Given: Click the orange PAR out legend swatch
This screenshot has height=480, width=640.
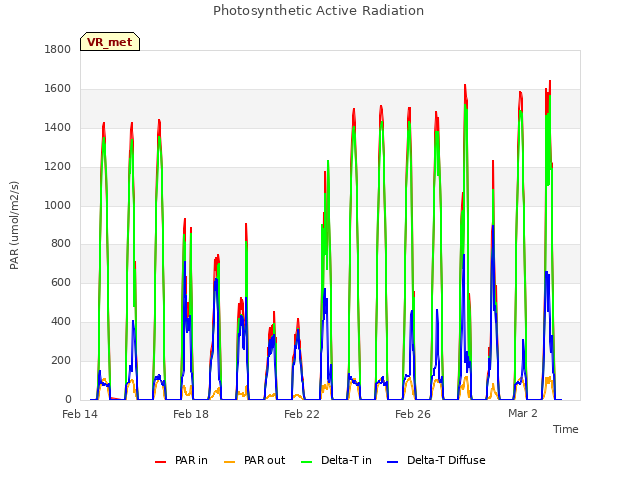Looking at the screenshot, I should (x=230, y=462).
